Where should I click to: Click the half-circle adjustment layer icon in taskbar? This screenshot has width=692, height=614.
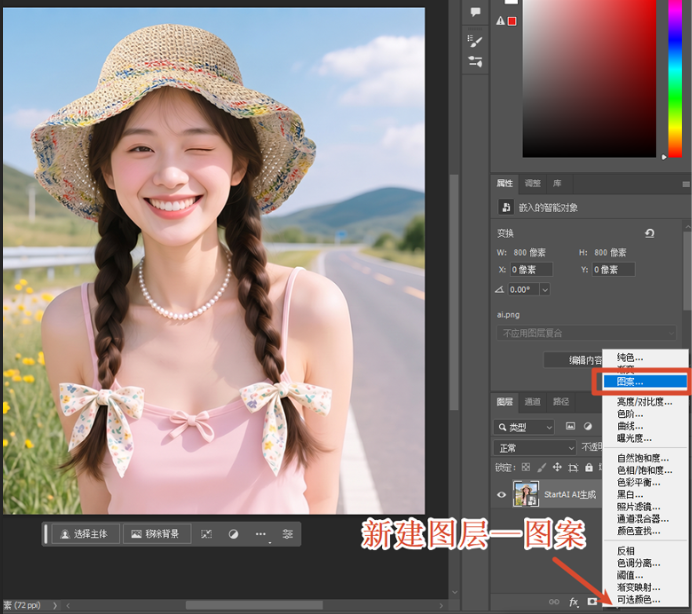click(233, 534)
